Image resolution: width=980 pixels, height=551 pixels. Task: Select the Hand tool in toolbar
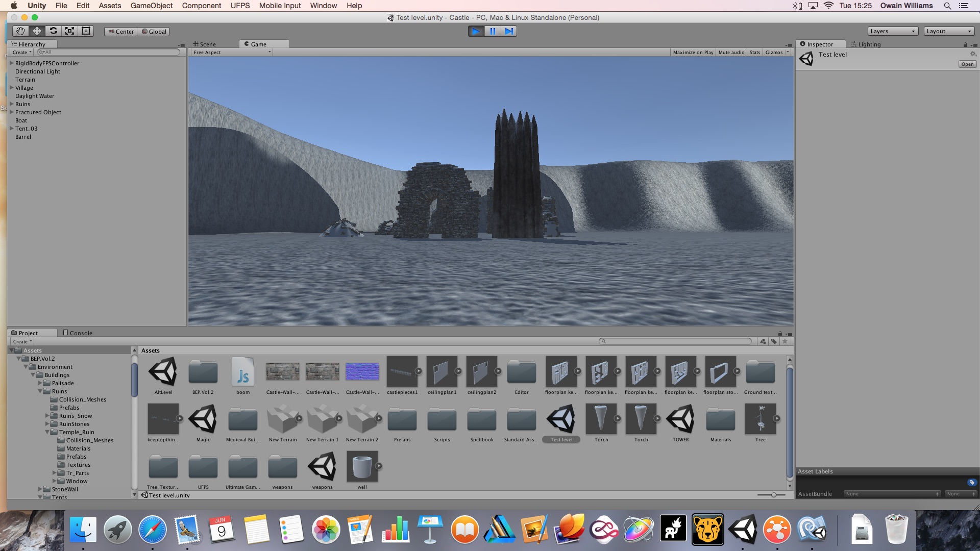pyautogui.click(x=20, y=31)
